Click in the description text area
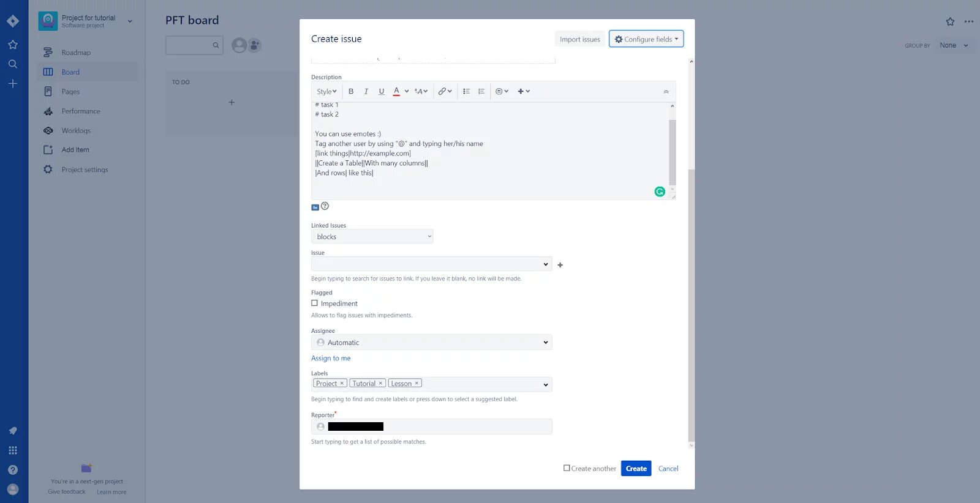This screenshot has width=980, height=503. 490,151
